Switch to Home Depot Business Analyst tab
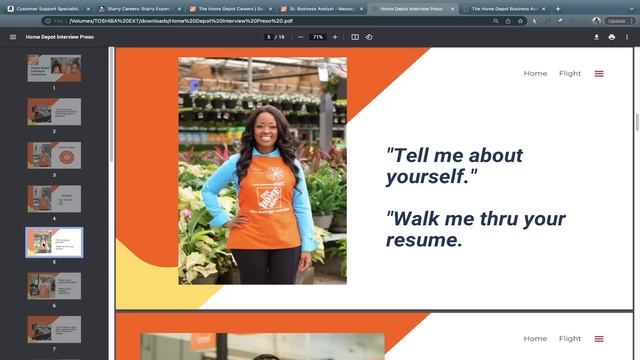This screenshot has width=640, height=360. tap(504, 9)
